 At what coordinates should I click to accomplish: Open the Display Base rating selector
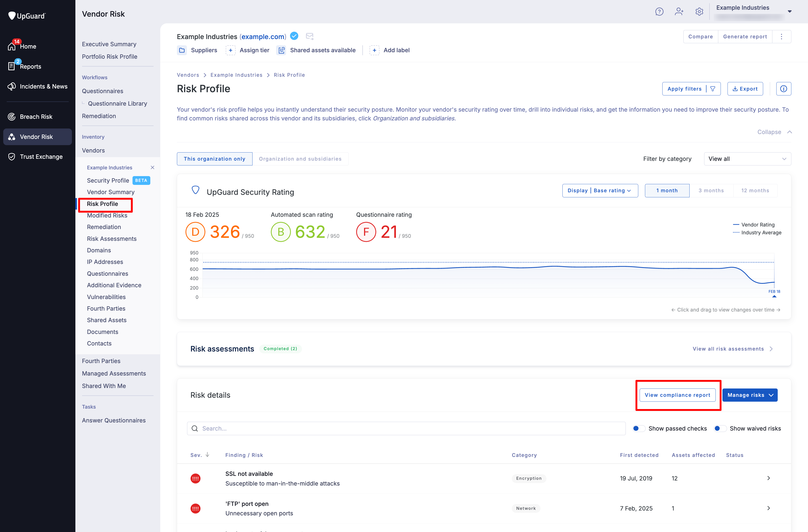pos(600,190)
